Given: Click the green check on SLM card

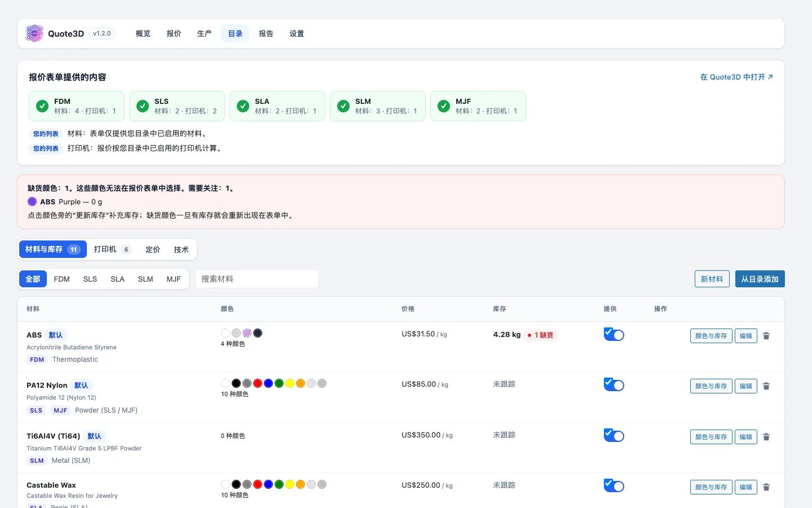Looking at the screenshot, I should tap(343, 106).
